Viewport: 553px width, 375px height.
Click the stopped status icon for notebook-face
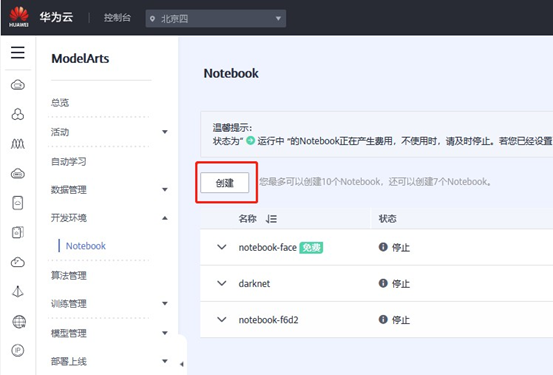383,247
